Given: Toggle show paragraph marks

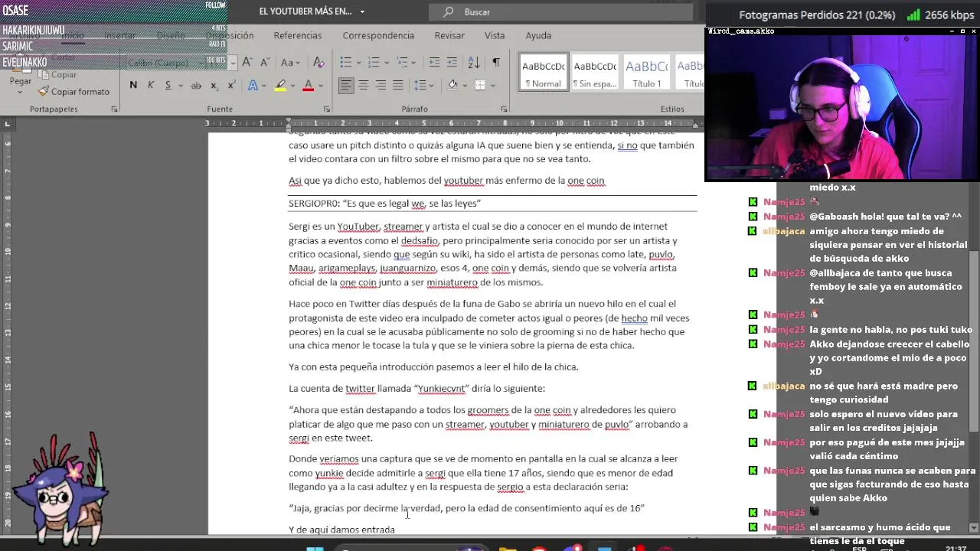Looking at the screenshot, I should 496,62.
